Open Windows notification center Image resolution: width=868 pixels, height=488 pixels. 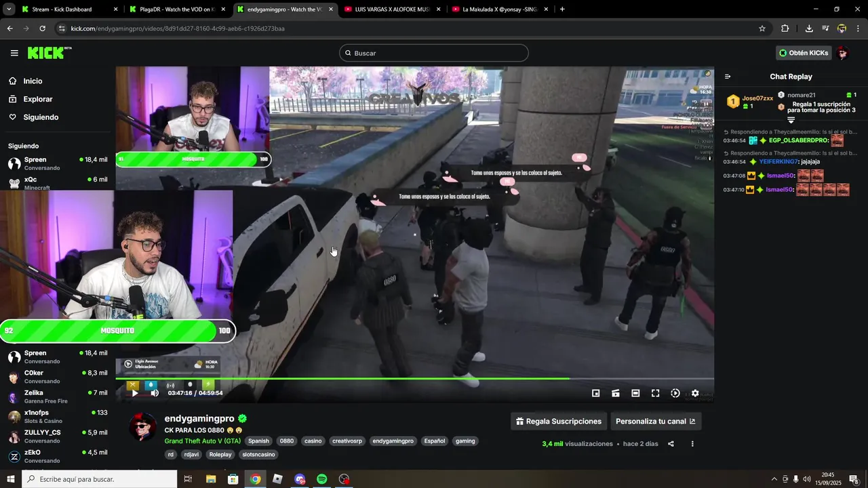click(854, 479)
